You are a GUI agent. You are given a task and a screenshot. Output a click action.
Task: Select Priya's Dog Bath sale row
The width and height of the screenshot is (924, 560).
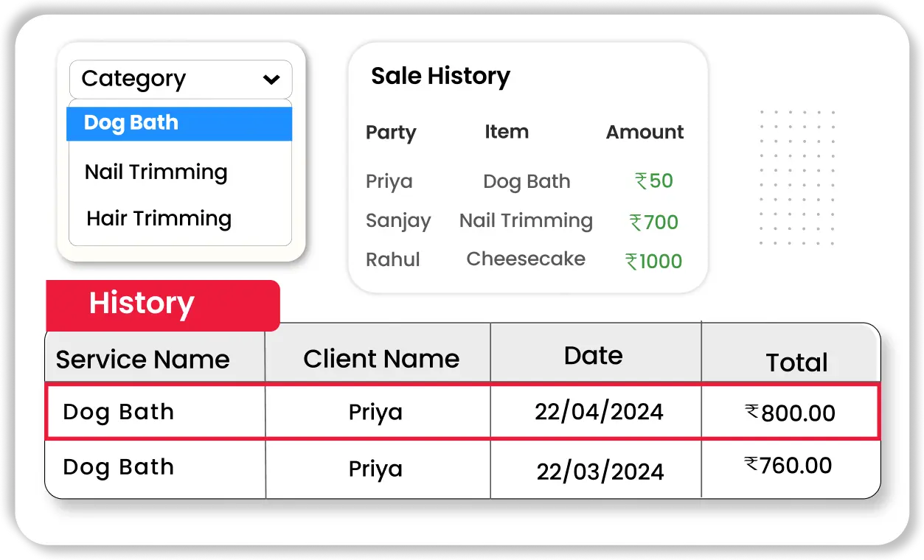[x=526, y=181]
